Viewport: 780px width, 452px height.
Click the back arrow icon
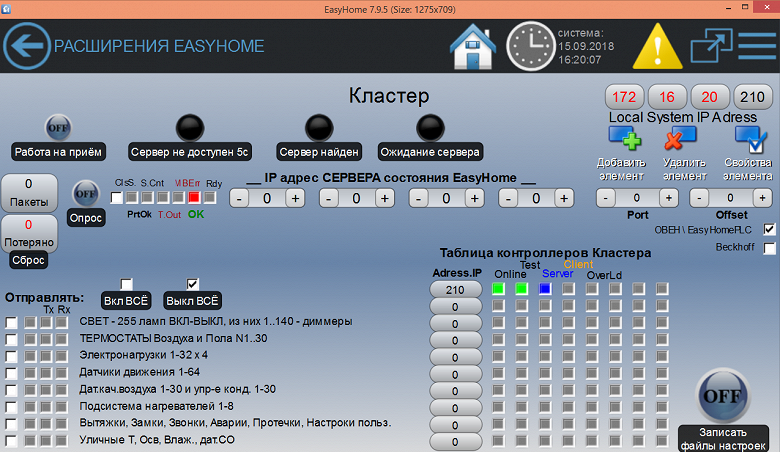(27, 46)
